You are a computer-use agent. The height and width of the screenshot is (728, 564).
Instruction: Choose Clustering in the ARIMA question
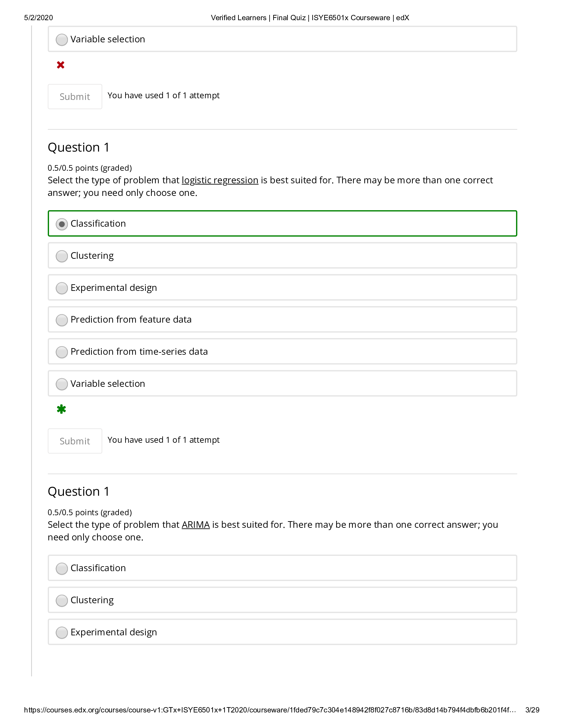[62, 601]
